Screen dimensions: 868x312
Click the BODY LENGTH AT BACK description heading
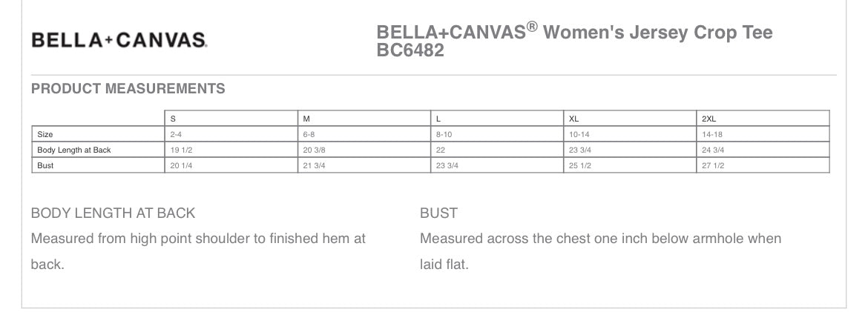[113, 213]
